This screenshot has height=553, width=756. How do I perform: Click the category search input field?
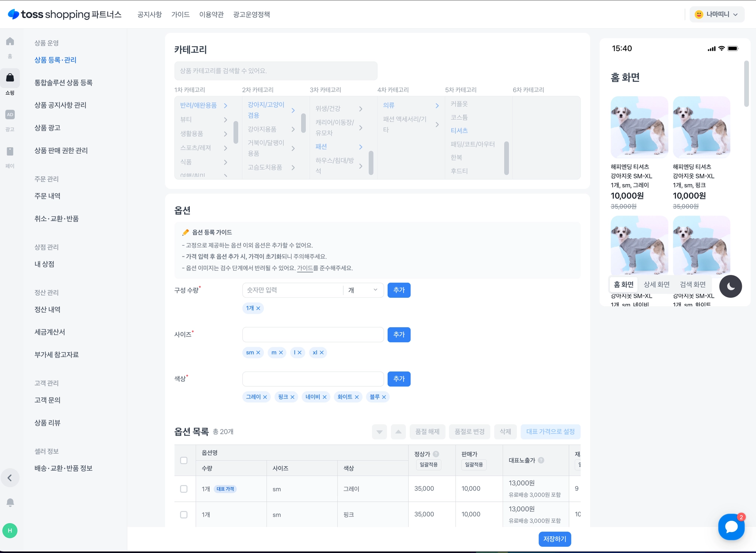tap(276, 71)
